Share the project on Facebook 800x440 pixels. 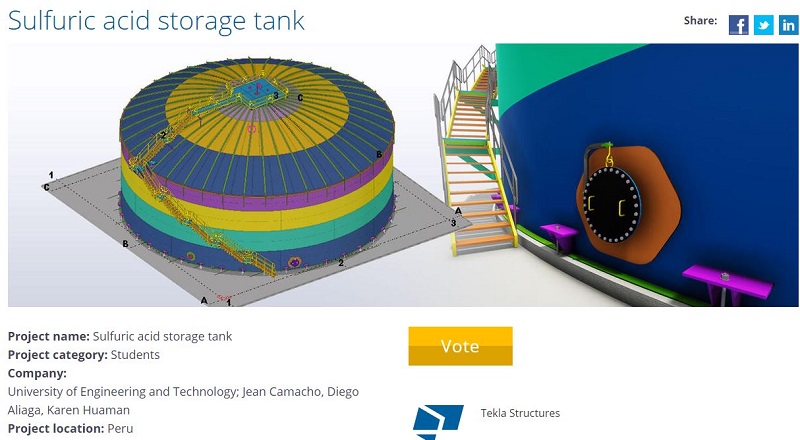[x=739, y=25]
